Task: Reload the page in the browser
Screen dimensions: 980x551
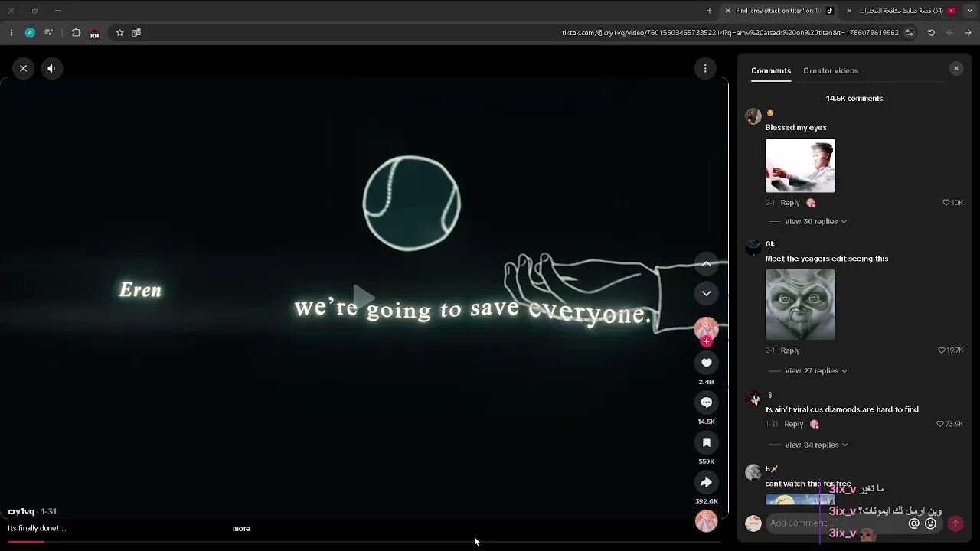Action: (x=931, y=33)
